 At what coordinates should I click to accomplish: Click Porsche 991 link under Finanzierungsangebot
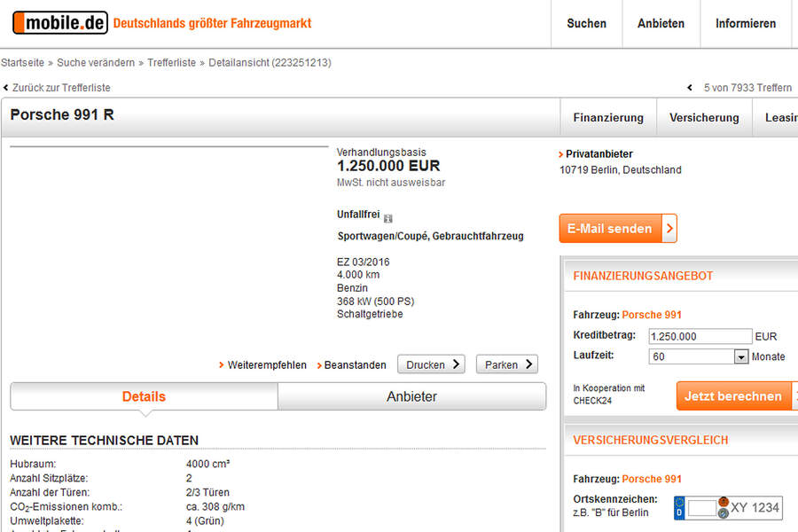click(x=652, y=315)
